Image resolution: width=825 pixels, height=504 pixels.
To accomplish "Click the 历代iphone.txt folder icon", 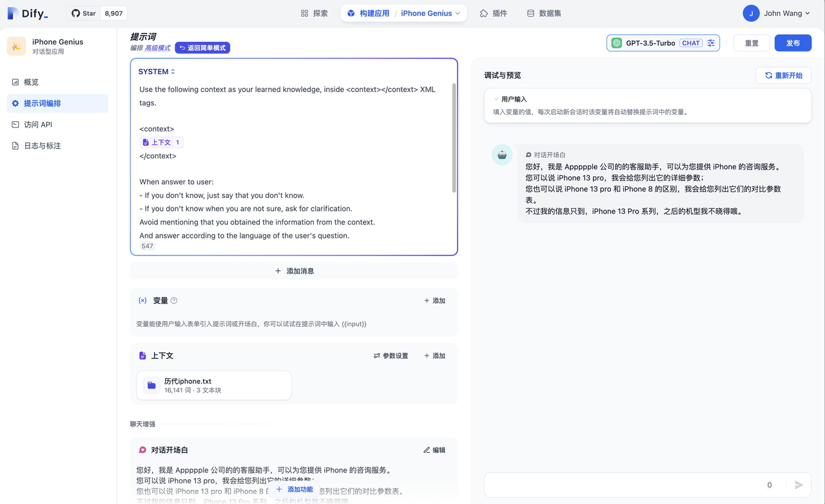I will [x=151, y=385].
